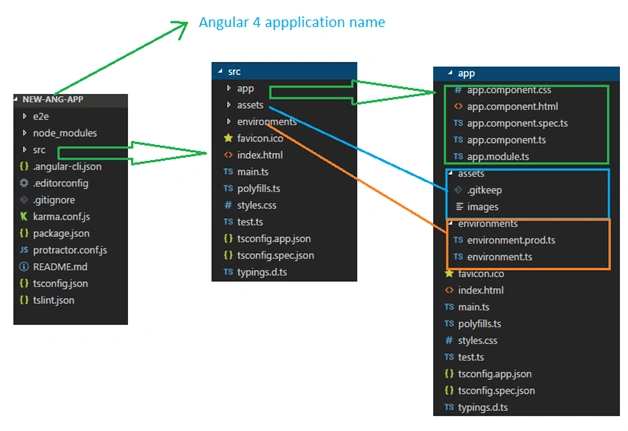Click the package.json braces icon

pyautogui.click(x=24, y=233)
